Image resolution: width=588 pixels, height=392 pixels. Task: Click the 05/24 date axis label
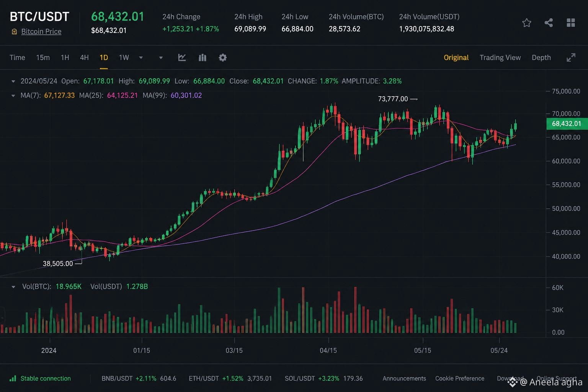499,350
